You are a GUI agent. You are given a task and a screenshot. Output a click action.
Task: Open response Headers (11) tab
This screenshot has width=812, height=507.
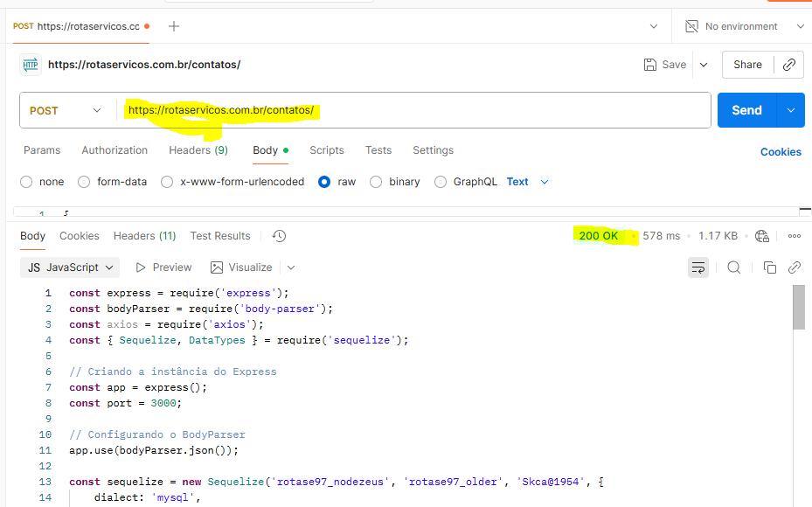(144, 236)
